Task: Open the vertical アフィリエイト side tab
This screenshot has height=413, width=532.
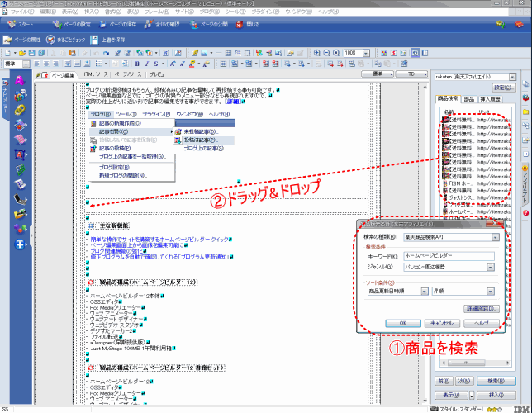Action: point(525,183)
